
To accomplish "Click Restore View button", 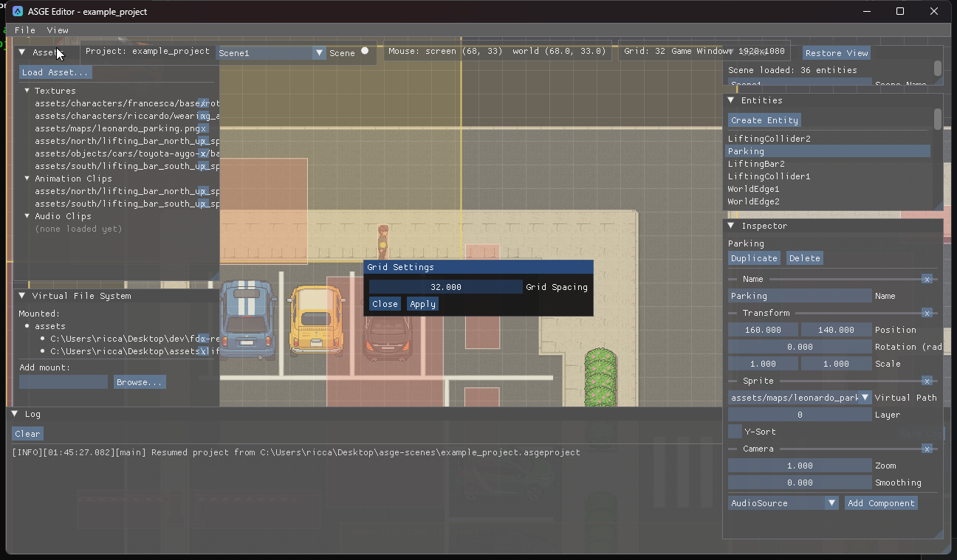I will (837, 53).
